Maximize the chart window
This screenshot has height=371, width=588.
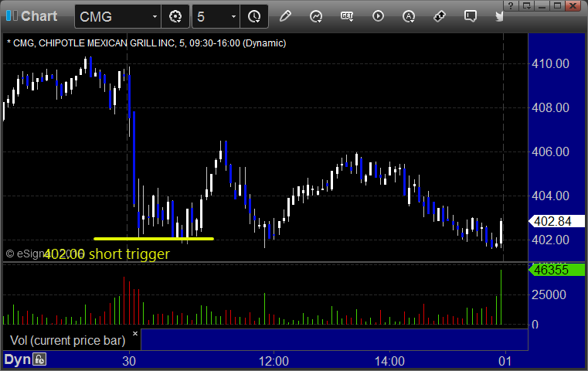(x=558, y=5)
